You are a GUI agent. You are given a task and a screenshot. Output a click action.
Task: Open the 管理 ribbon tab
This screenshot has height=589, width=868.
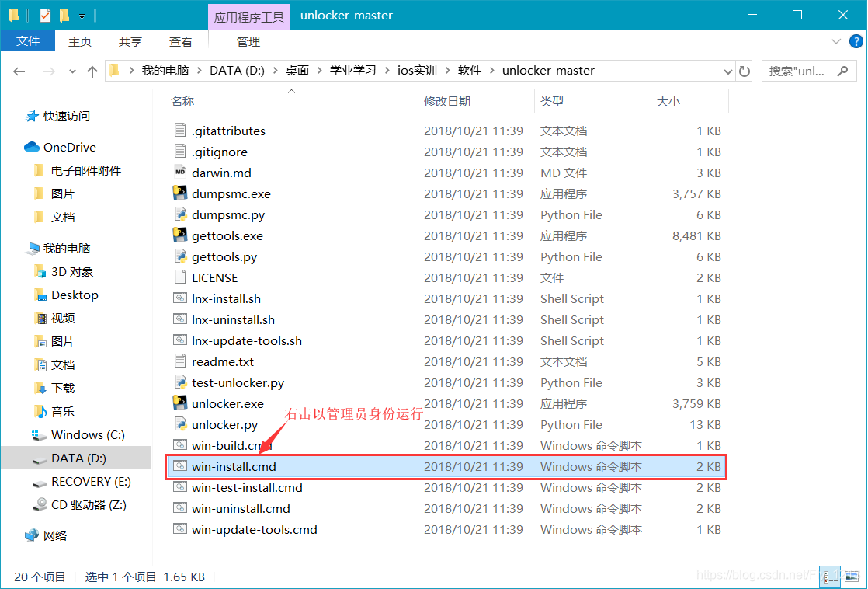pyautogui.click(x=248, y=41)
